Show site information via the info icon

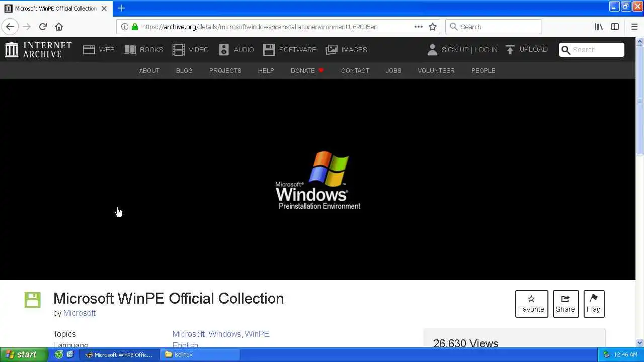click(x=125, y=27)
